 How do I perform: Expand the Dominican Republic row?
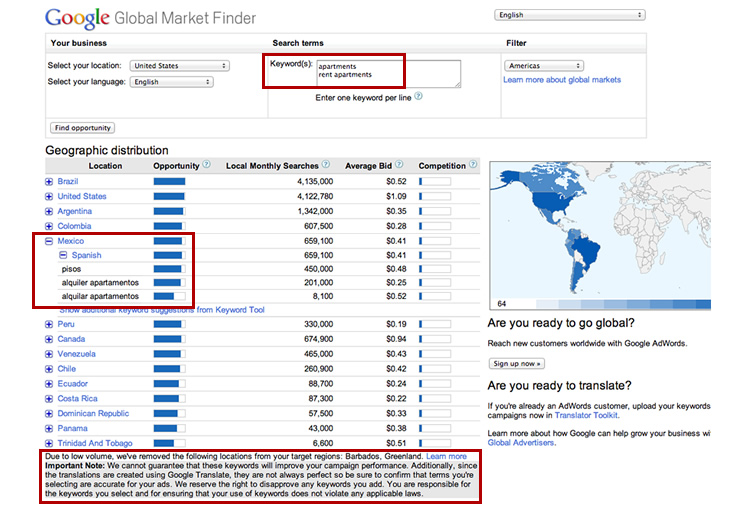point(49,414)
